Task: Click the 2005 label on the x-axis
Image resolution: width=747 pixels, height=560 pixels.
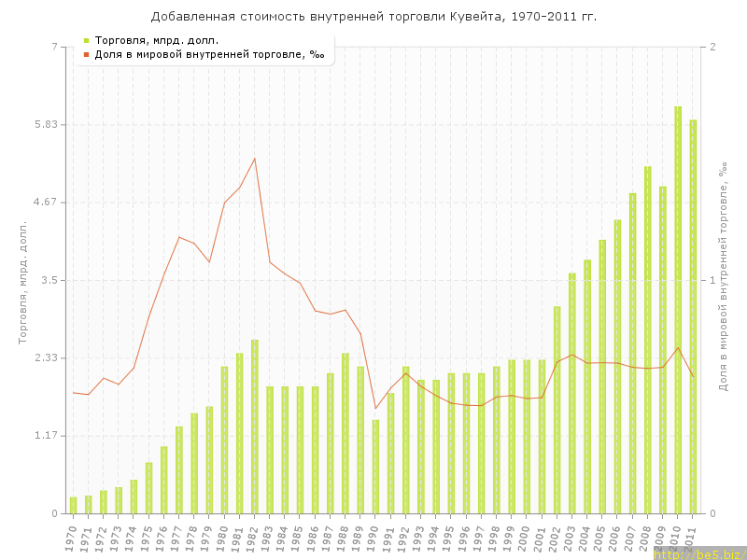Action: (600, 538)
